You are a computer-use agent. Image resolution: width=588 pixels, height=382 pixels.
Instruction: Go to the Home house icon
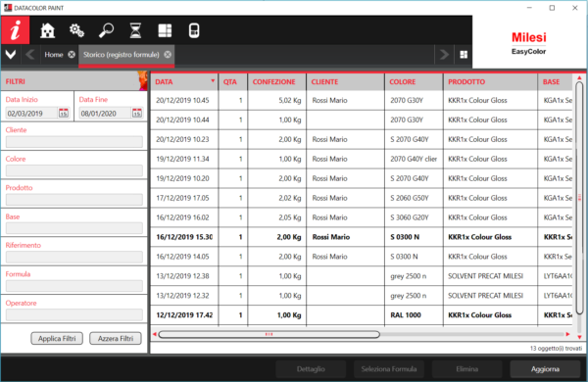pyautogui.click(x=47, y=30)
